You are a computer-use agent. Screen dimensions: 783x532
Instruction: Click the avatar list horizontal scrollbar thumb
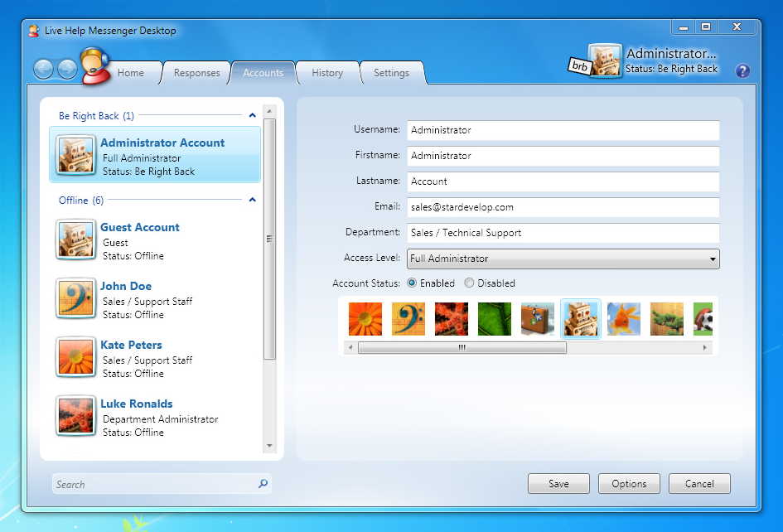462,348
